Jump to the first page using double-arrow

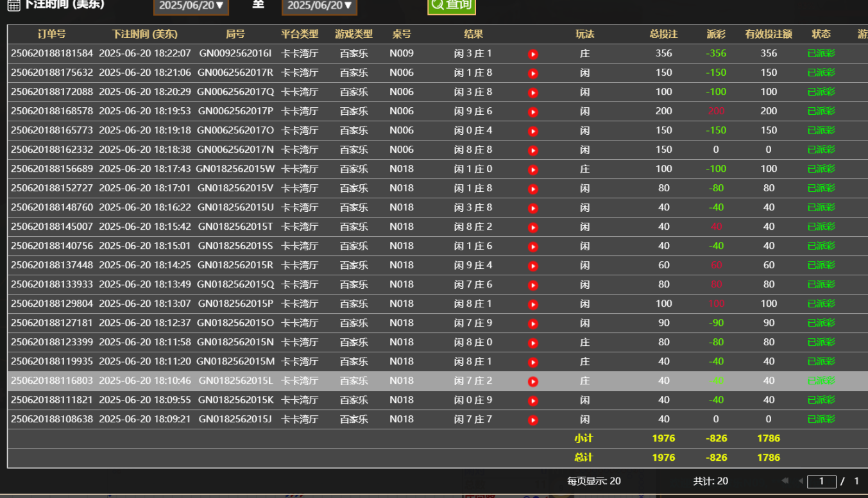click(x=785, y=481)
